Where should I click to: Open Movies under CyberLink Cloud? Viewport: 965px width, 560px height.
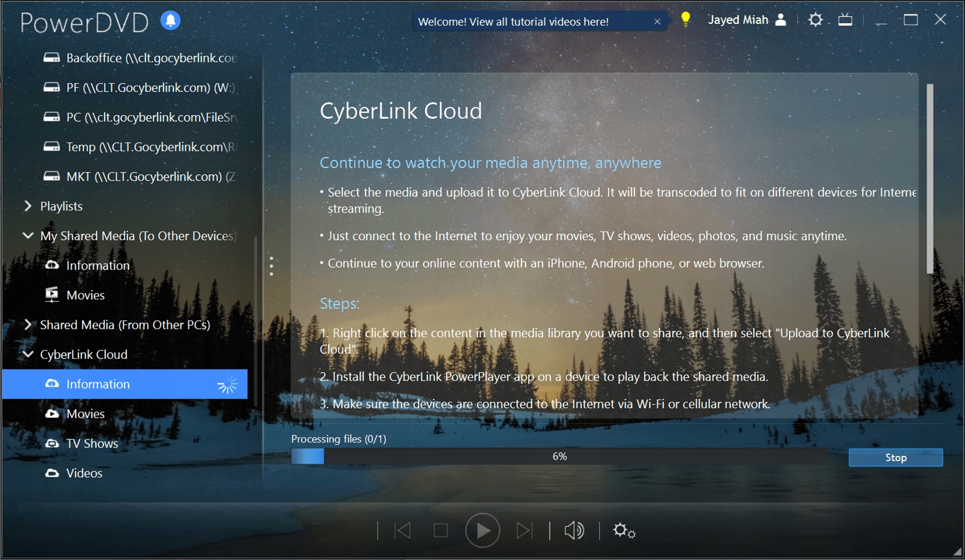point(86,413)
